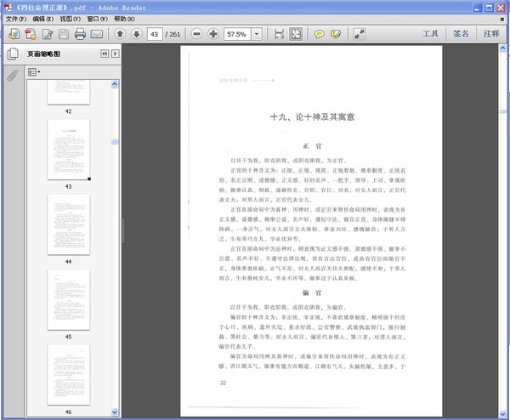This screenshot has height=420, width=510.
Task: Click document vertical scrollbar thumb
Action: click(x=502, y=111)
